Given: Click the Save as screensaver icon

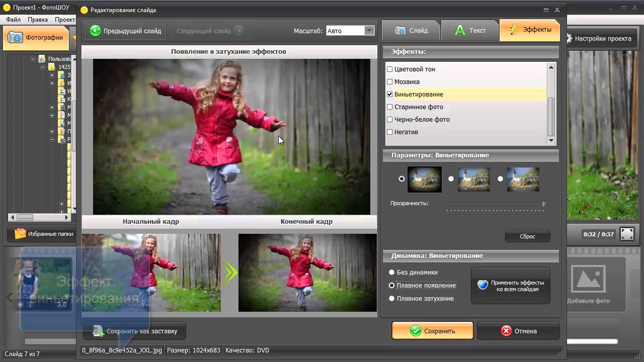Looking at the screenshot, I should [x=98, y=331].
